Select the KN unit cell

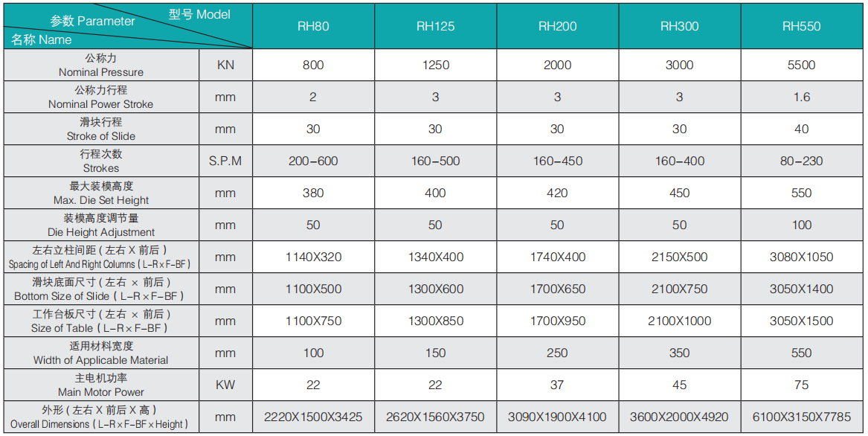click(x=226, y=65)
